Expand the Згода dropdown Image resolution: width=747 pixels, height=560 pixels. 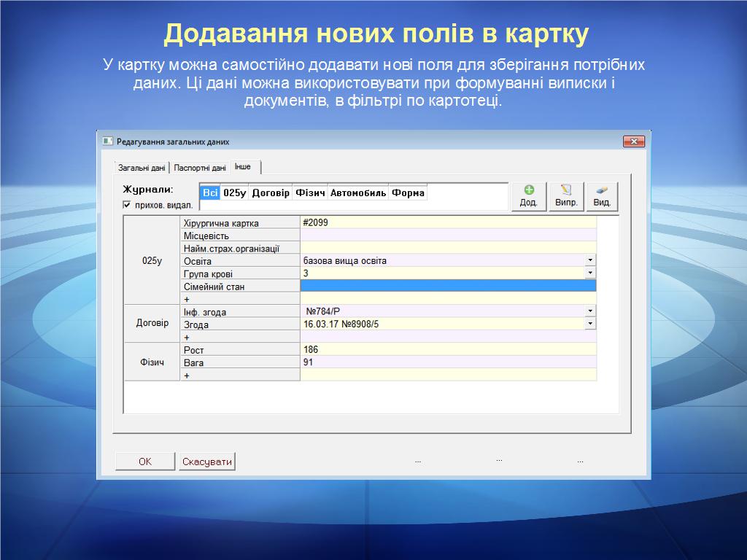click(x=590, y=324)
